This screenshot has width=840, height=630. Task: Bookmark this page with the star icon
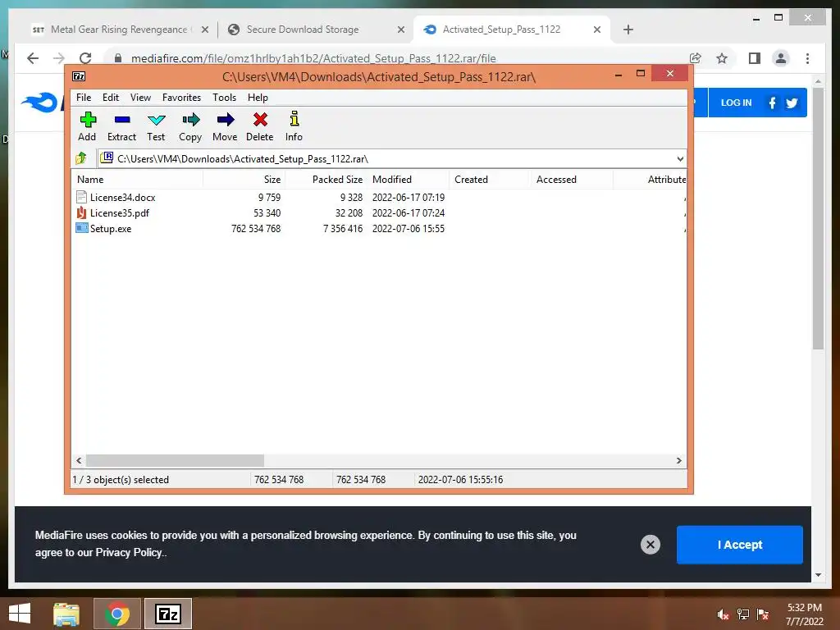tap(722, 58)
